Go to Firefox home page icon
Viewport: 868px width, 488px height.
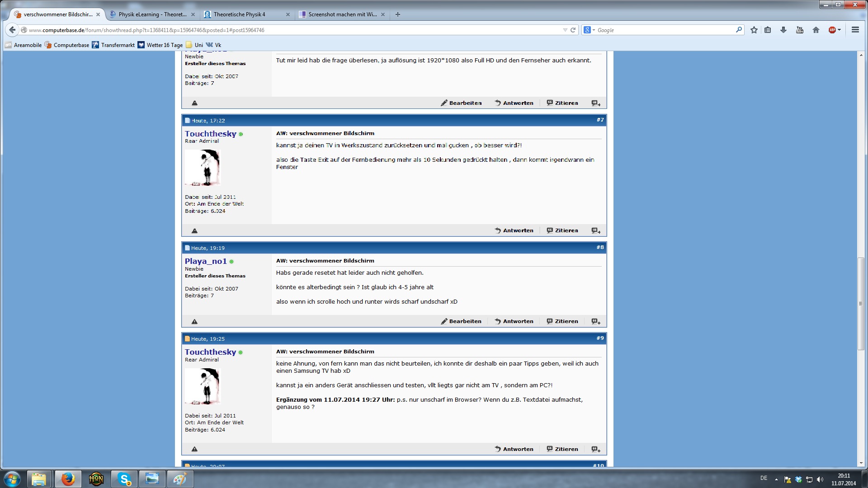pos(816,30)
